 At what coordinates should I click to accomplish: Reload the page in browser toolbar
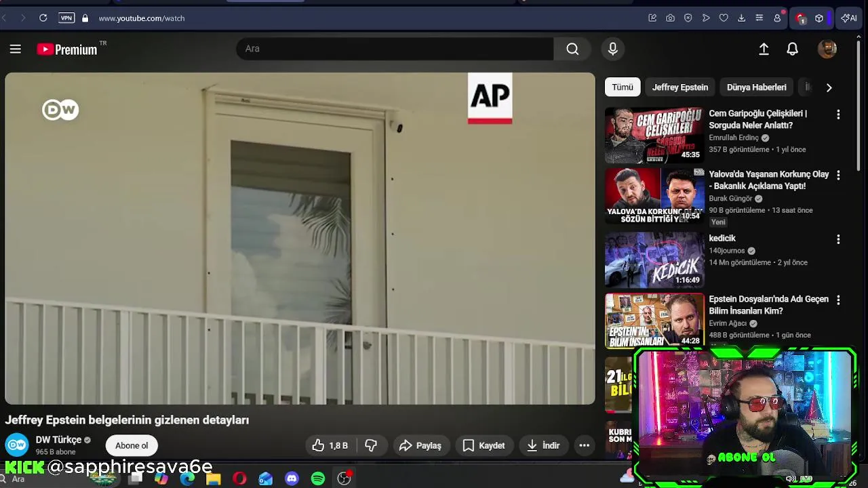point(43,18)
